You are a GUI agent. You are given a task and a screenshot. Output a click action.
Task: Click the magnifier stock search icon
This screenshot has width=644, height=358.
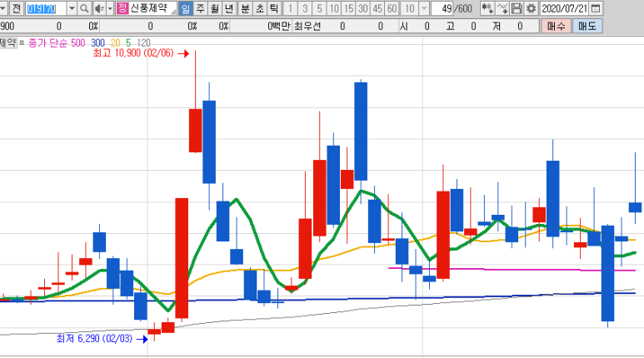pos(84,8)
